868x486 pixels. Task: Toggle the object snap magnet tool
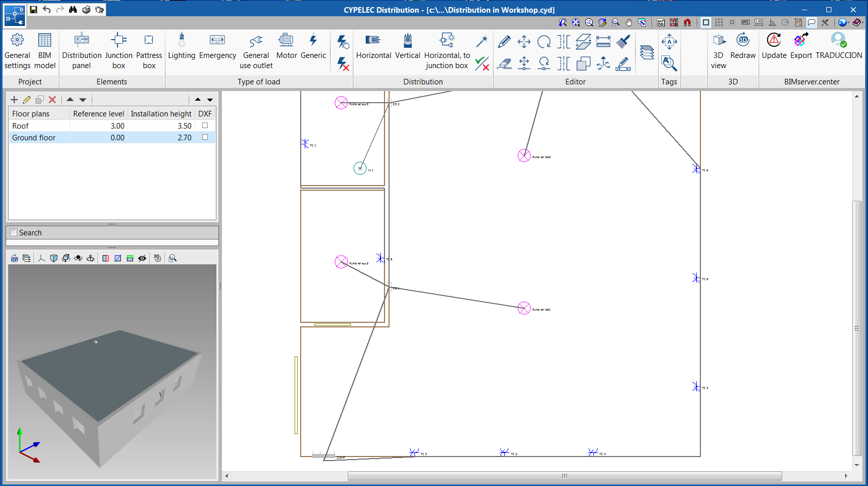pos(687,22)
